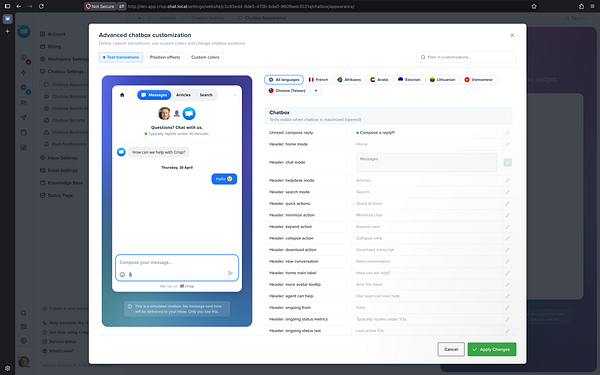Click the 'Download transcript' translation value

pos(375,250)
